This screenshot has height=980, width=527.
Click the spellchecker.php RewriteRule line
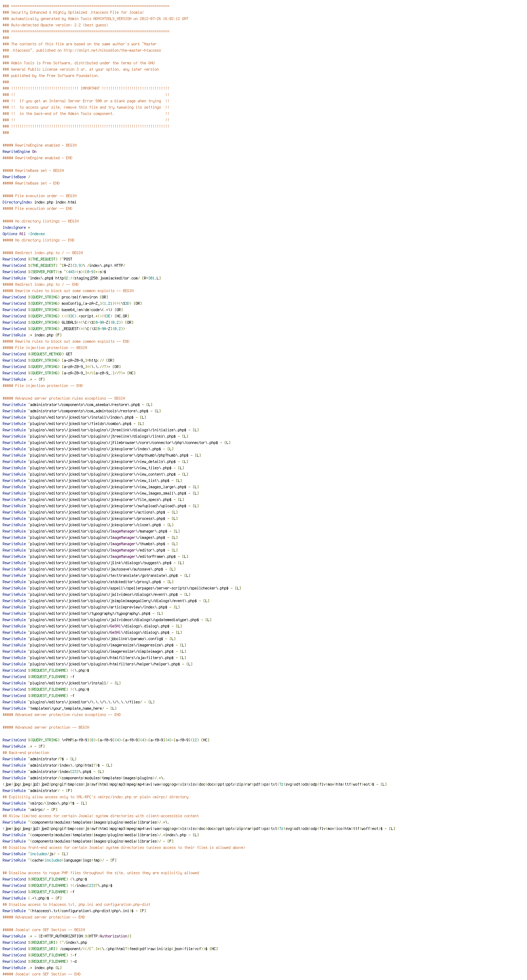(x=121, y=588)
